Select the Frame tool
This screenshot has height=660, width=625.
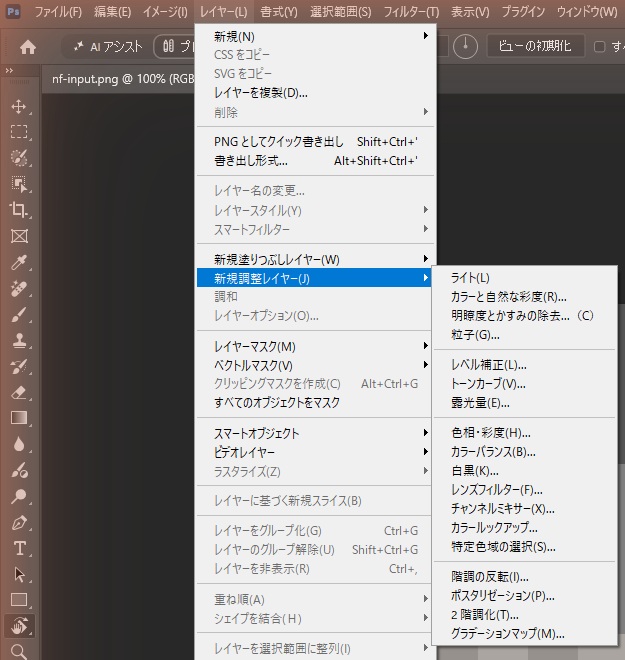tap(19, 236)
